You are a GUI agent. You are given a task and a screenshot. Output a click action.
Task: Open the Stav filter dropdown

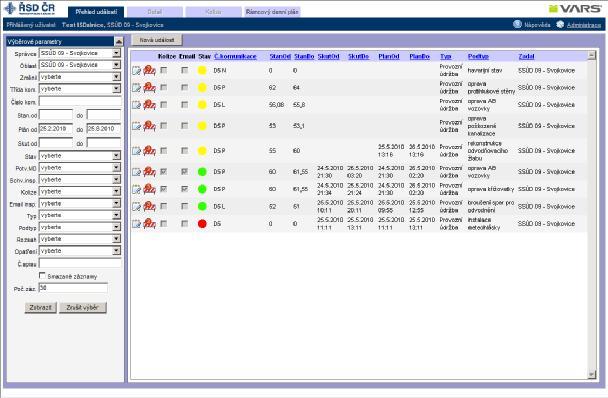(x=80, y=156)
